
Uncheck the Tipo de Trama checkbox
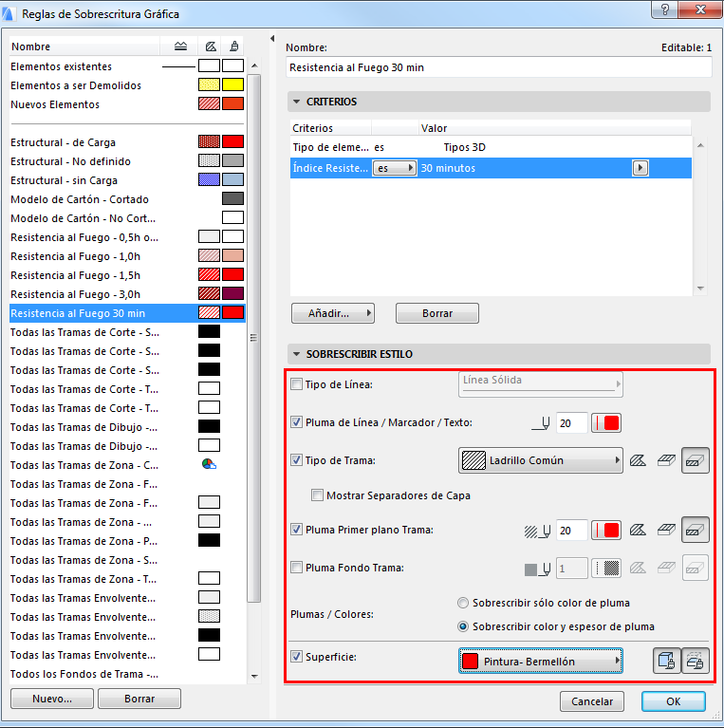[x=296, y=460]
